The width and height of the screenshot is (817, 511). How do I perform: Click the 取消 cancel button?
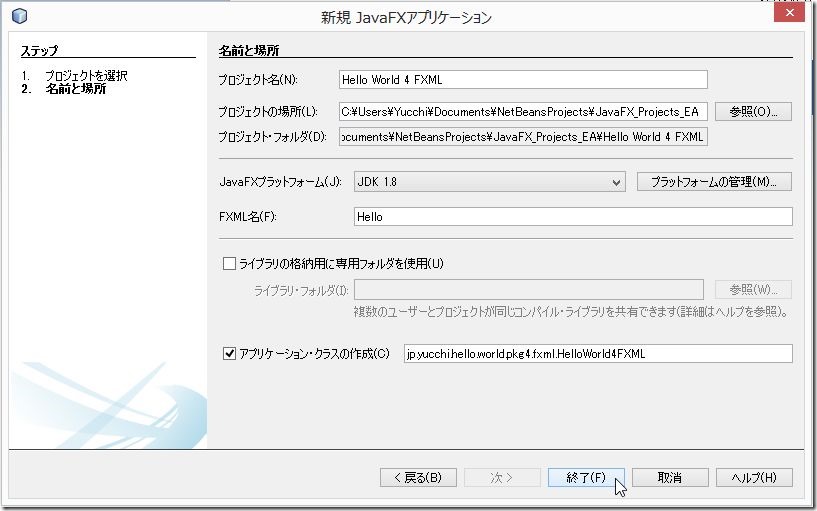point(670,477)
